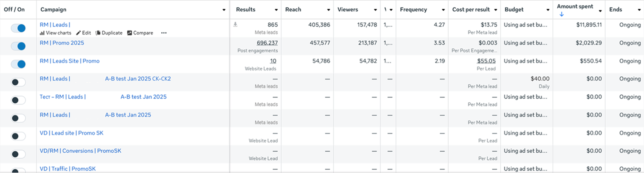Viewport: 644px width, 173px height.
Task: Click the Edit pencil icon for RM Leads
Action: pos(78,33)
